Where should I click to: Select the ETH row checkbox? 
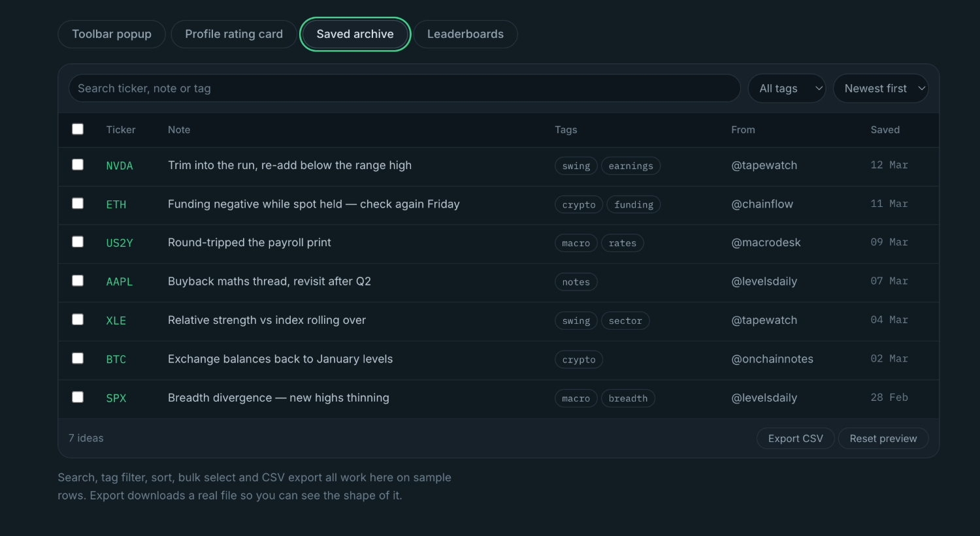click(78, 203)
